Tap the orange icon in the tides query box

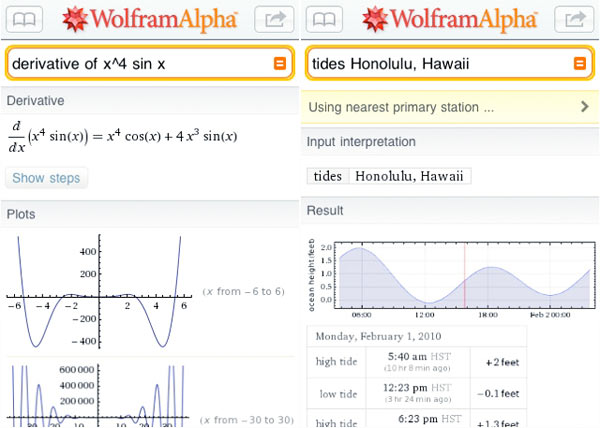[580, 64]
